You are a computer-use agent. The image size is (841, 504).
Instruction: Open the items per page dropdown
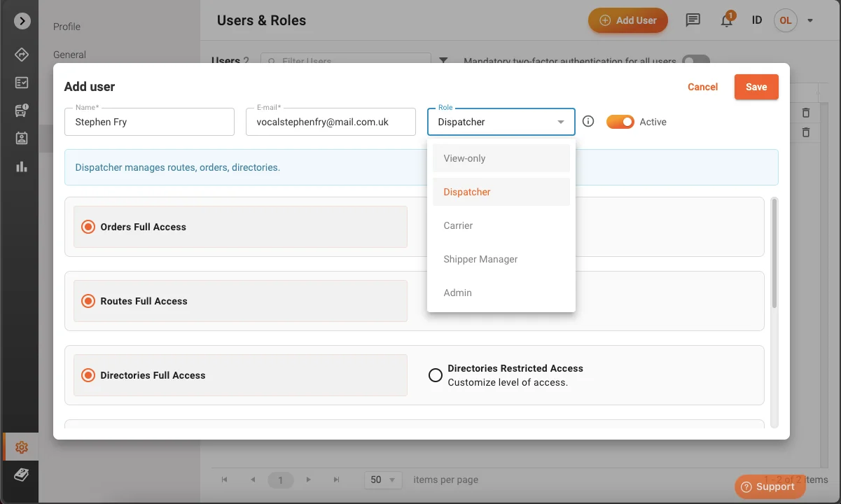click(383, 479)
